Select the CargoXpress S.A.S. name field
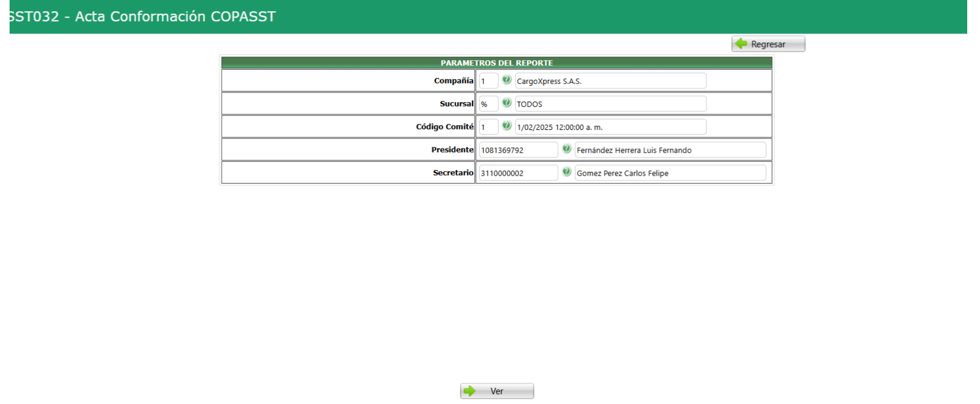Image resolution: width=980 pixels, height=404 pixels. (610, 81)
